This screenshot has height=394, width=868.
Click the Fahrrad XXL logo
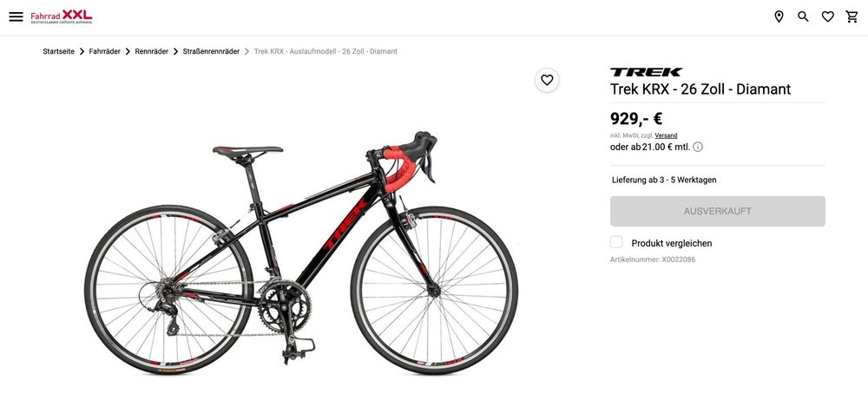tap(62, 16)
